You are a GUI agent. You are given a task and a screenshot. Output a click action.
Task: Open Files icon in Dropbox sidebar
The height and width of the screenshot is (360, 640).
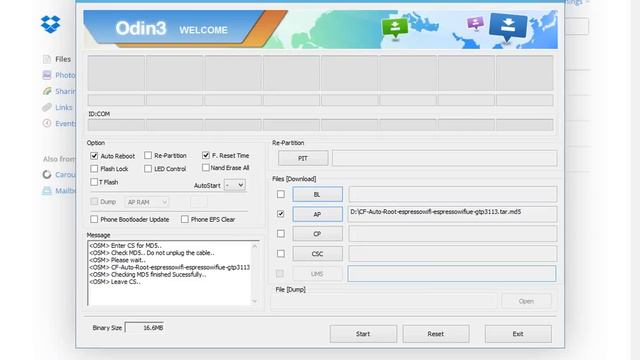pyautogui.click(x=47, y=59)
